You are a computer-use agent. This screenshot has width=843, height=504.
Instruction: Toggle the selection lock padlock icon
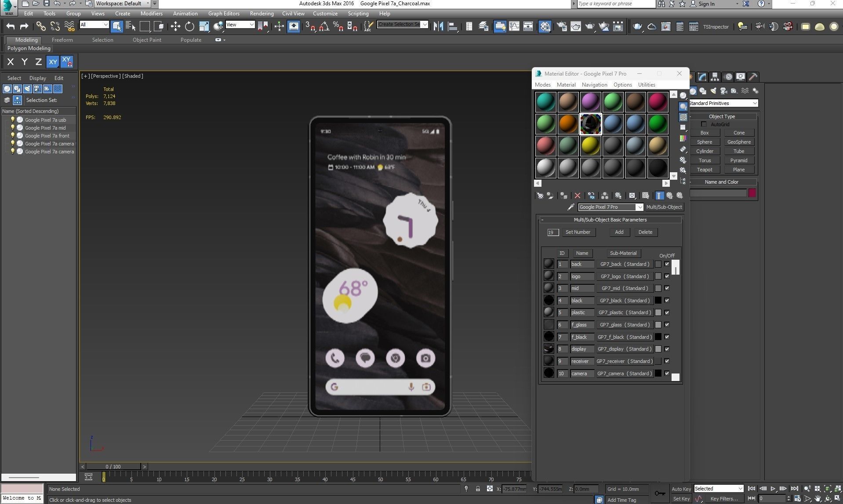[x=478, y=489]
